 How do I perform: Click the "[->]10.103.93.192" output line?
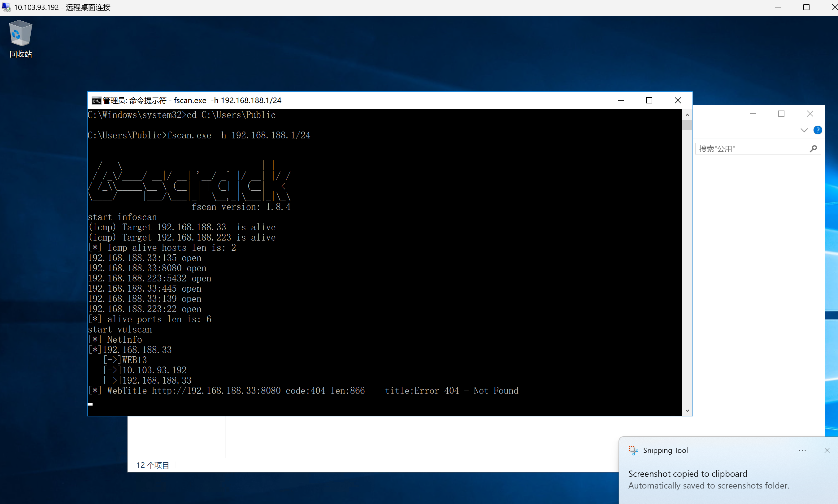pos(145,370)
